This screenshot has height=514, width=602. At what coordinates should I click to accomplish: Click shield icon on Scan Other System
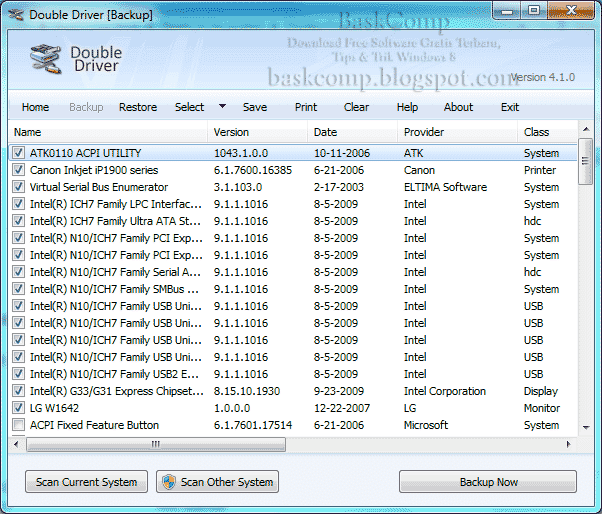(169, 482)
